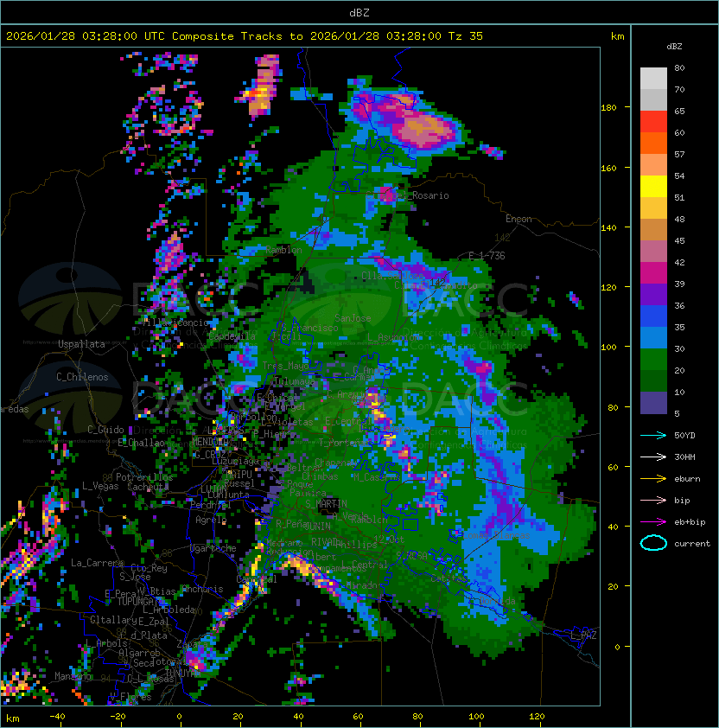The width and height of the screenshot is (719, 728).
Task: Select the magenta swatch between 42 and 39
Action: (x=653, y=273)
